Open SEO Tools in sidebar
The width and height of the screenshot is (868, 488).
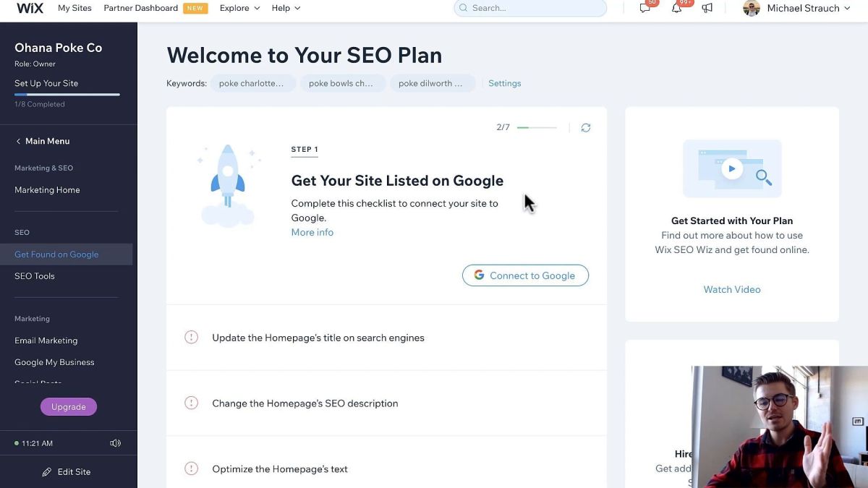35,276
